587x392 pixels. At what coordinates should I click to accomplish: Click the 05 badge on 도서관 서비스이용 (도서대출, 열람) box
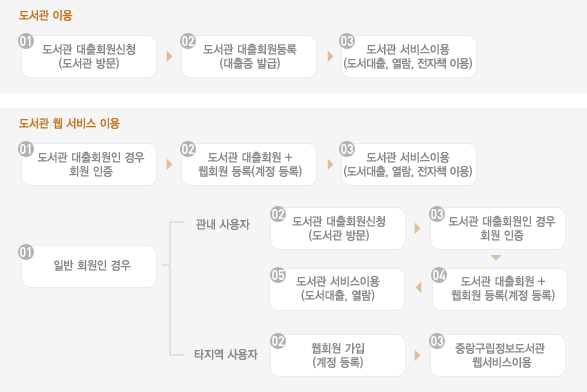278,275
